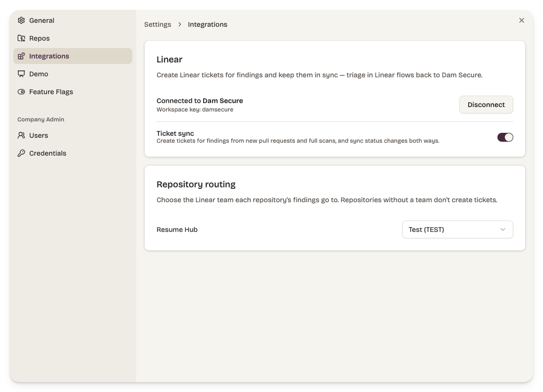Viewport: 543px width, 392px height.
Task: Click the Connected to Dam Secure text
Action: pyautogui.click(x=200, y=101)
